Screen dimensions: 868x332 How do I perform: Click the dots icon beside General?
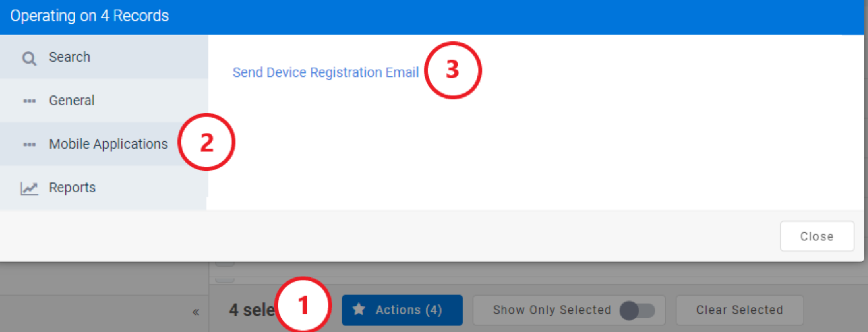pos(29,101)
